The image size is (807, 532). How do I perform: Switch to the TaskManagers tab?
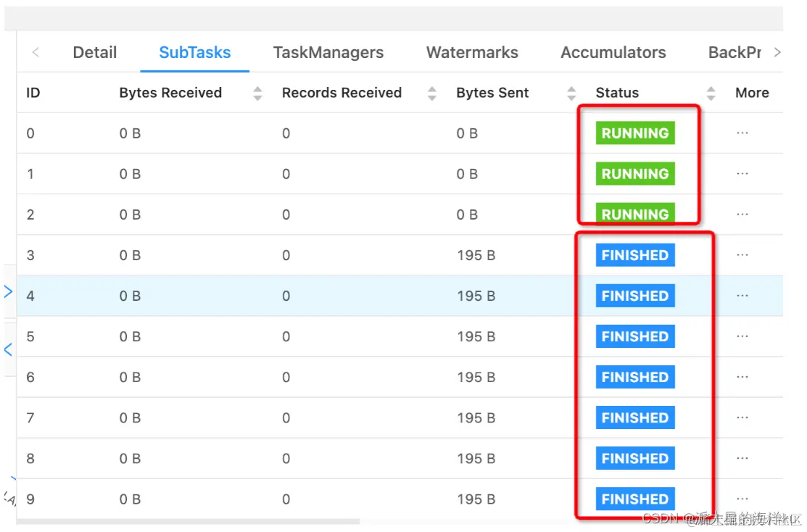coord(328,52)
